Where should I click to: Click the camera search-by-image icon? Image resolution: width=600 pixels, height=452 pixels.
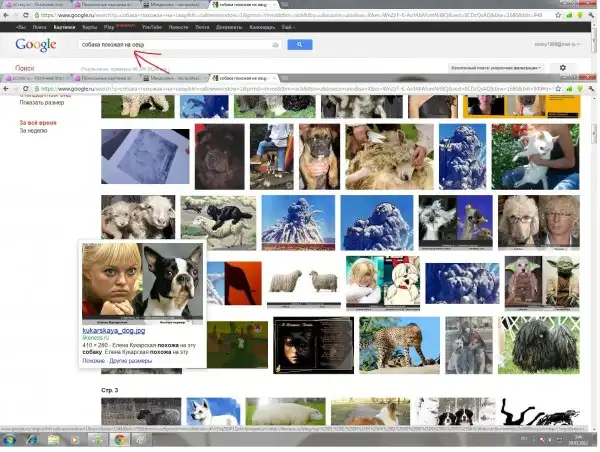[x=275, y=45]
